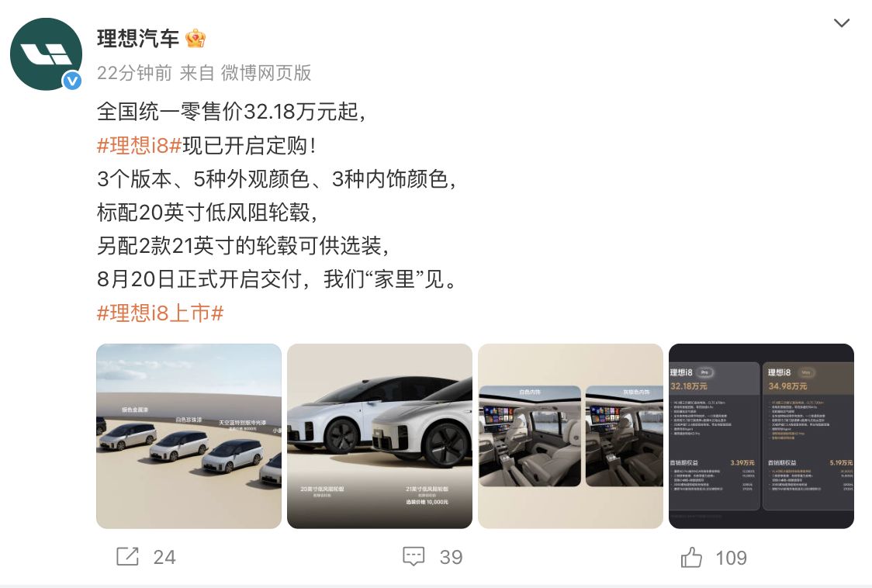The height and width of the screenshot is (588, 872).
Task: Click the crown membership icon beside username
Action: 196,38
